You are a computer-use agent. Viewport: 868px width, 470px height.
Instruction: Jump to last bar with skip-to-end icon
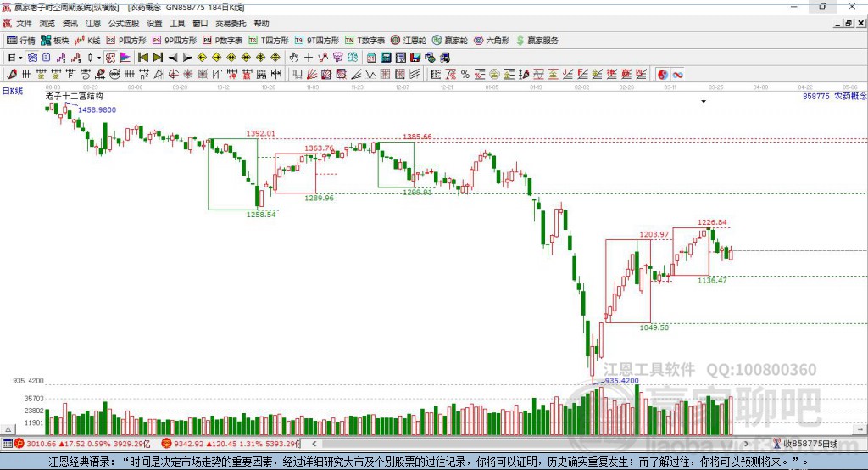pyautogui.click(x=158, y=58)
